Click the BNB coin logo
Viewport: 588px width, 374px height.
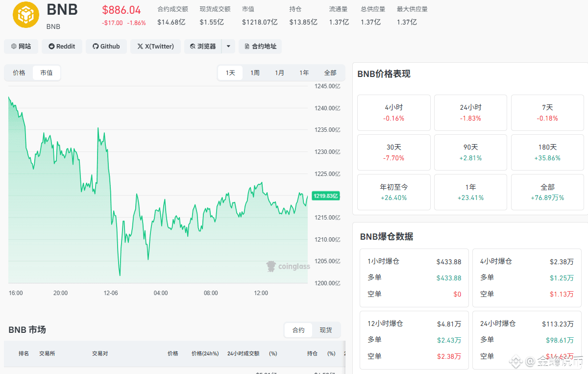26,15
